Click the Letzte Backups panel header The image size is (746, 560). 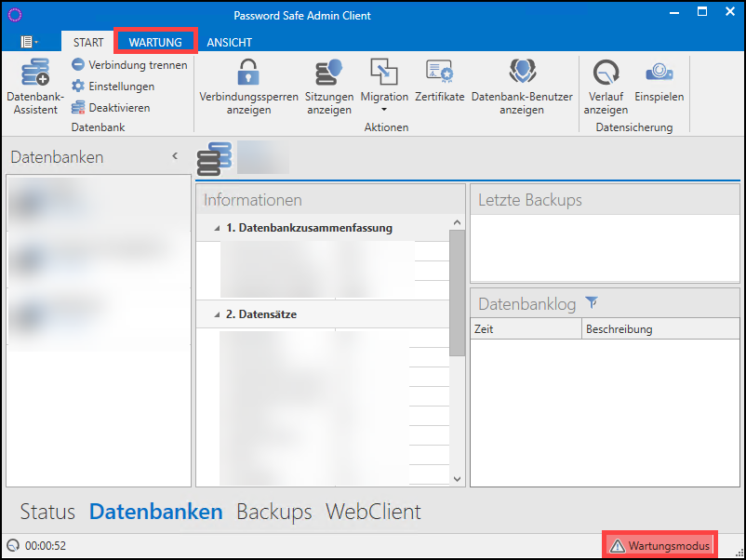point(605,200)
